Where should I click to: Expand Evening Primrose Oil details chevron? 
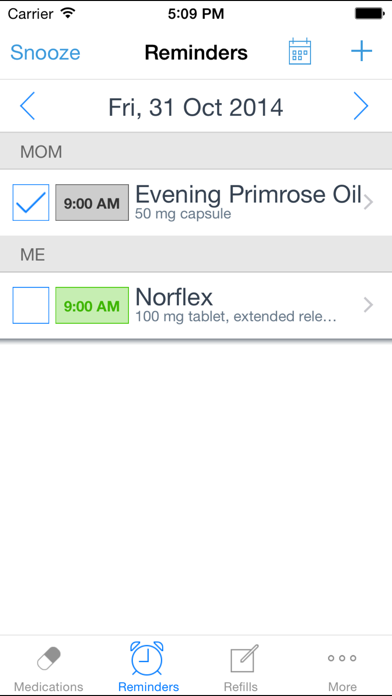click(x=368, y=202)
